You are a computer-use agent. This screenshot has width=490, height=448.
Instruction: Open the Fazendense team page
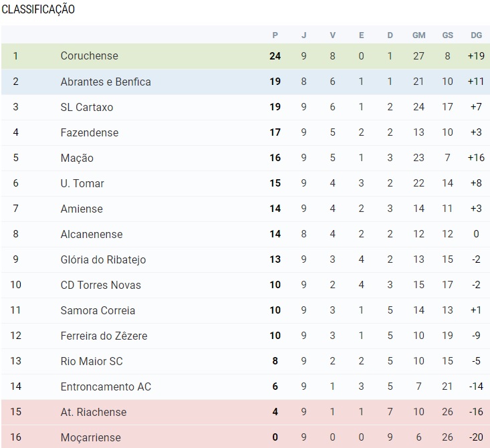pos(89,132)
